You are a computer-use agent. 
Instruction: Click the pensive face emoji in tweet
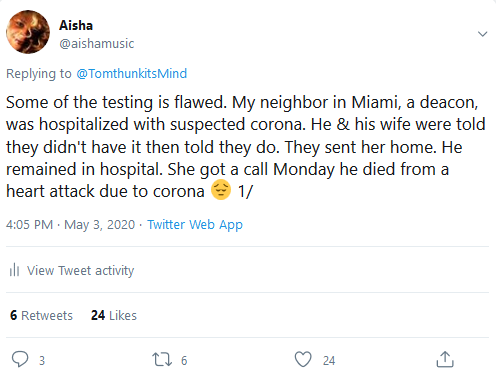tap(221, 190)
